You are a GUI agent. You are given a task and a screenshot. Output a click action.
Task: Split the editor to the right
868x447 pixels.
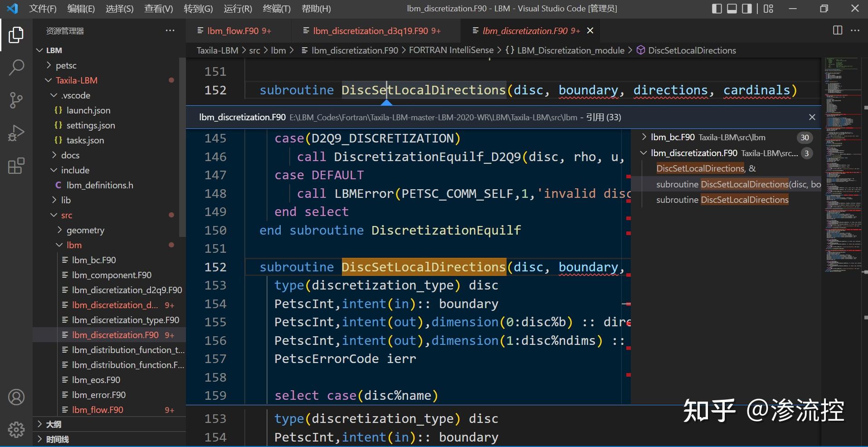tap(838, 30)
